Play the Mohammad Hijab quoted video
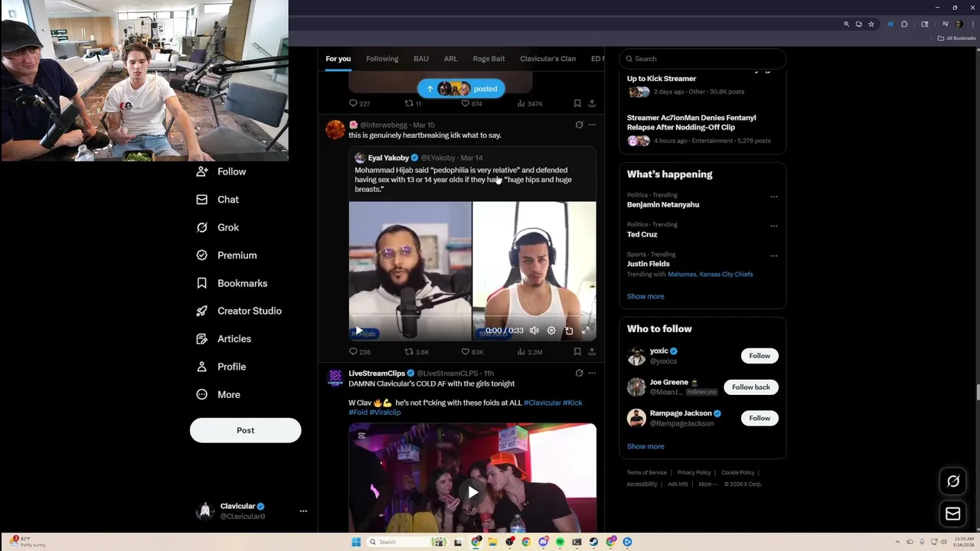 point(359,331)
